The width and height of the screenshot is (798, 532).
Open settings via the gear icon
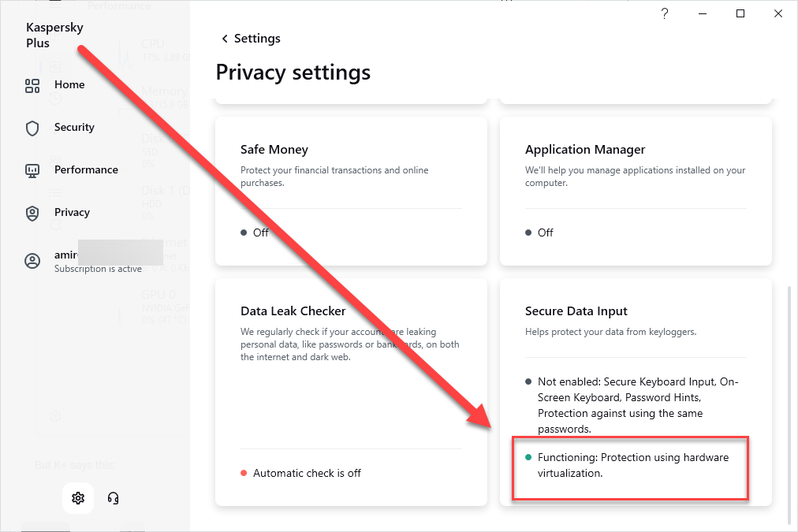(78, 498)
